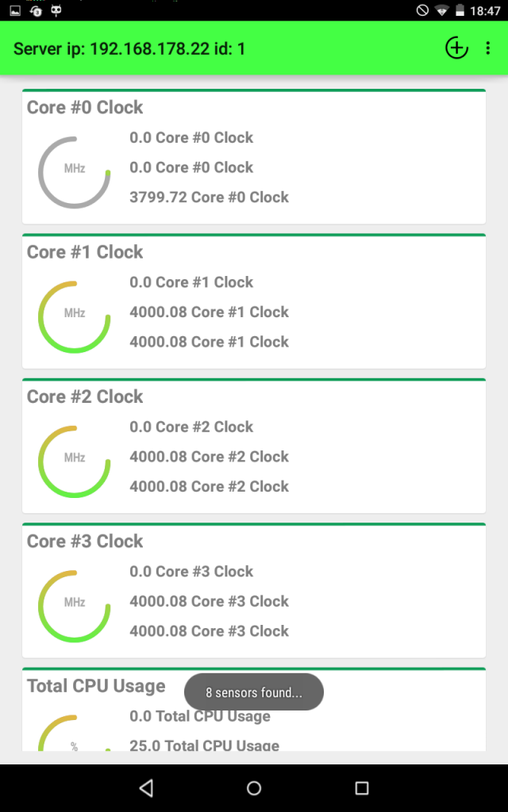Tap the add server plus icon
This screenshot has width=508, height=812.
(x=456, y=48)
